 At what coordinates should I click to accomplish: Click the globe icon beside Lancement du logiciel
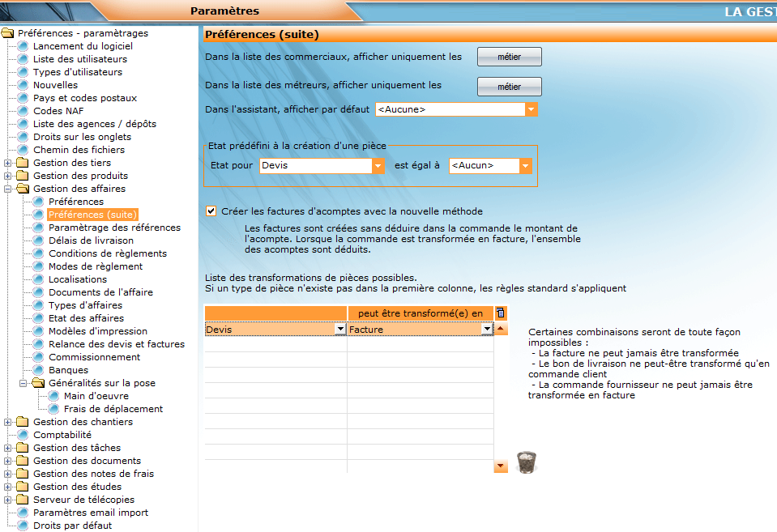(x=23, y=46)
